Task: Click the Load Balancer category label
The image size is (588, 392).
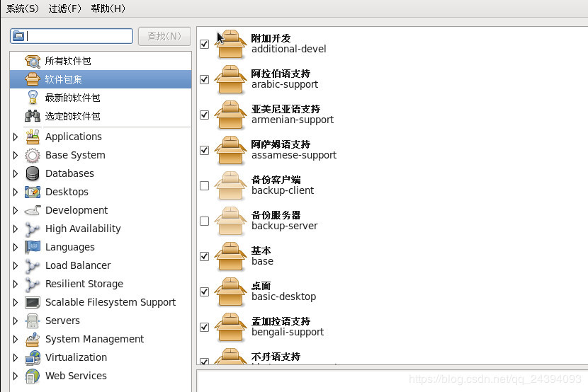Action: pyautogui.click(x=78, y=265)
